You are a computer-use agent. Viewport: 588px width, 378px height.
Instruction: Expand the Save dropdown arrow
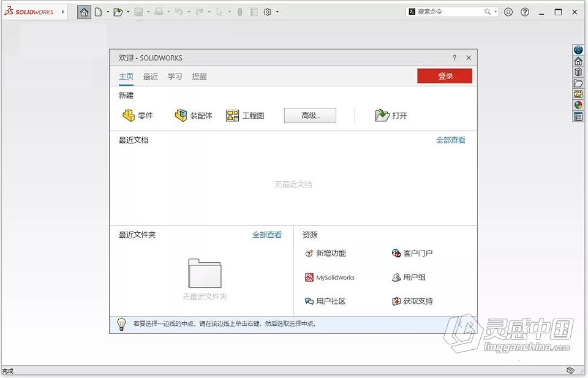click(x=148, y=12)
